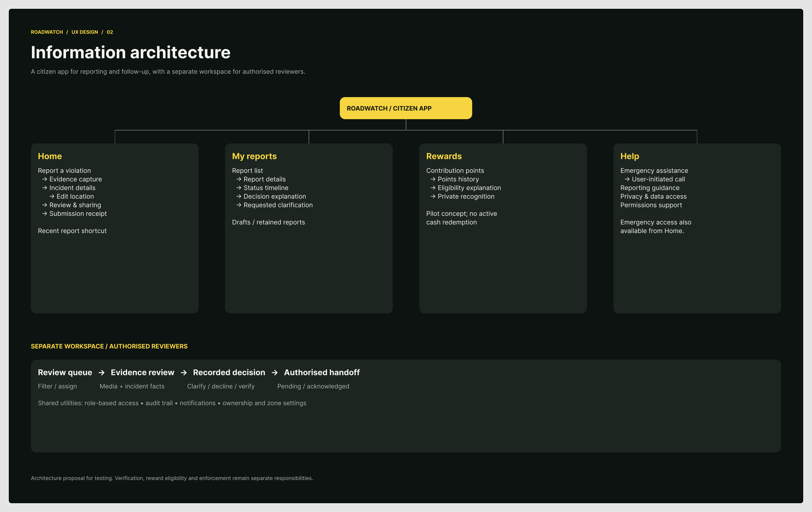Click the 'Architecture proposal for testing' footer note

click(x=172, y=478)
